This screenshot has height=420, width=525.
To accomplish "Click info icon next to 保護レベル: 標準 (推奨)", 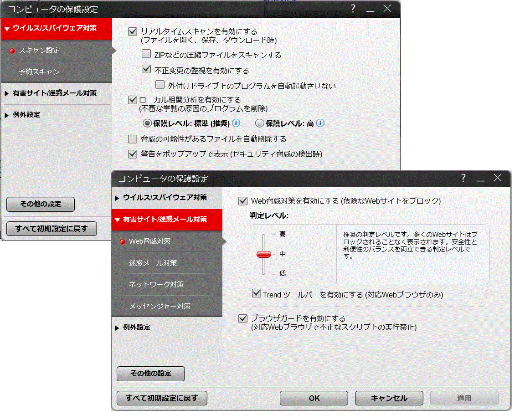I will pyautogui.click(x=236, y=123).
